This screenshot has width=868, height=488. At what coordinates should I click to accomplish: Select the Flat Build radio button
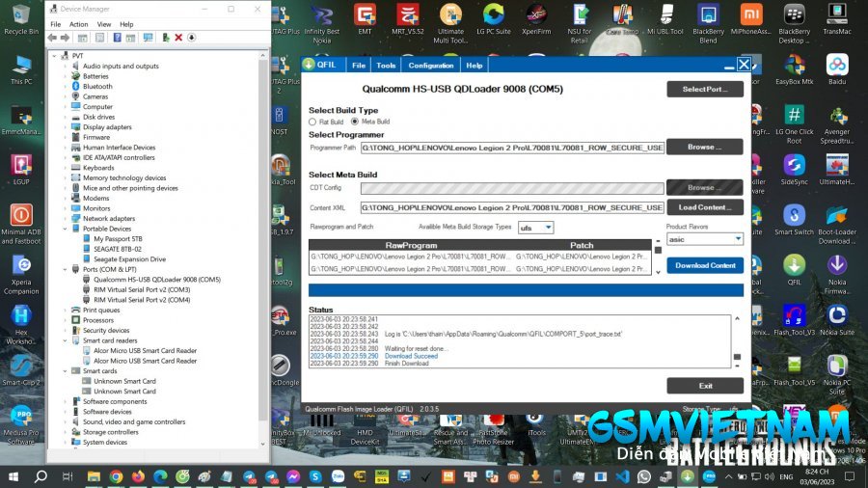tap(312, 122)
